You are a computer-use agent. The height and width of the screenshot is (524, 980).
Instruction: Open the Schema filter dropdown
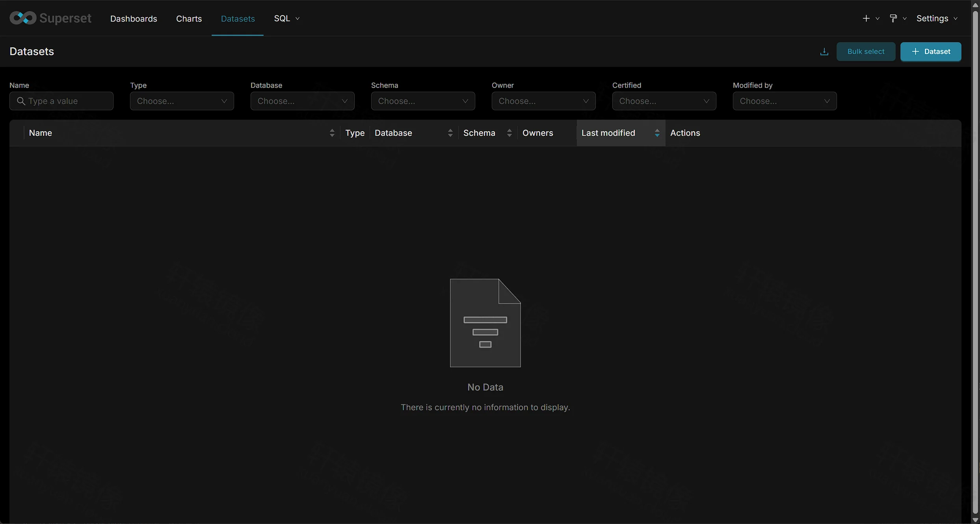click(423, 101)
